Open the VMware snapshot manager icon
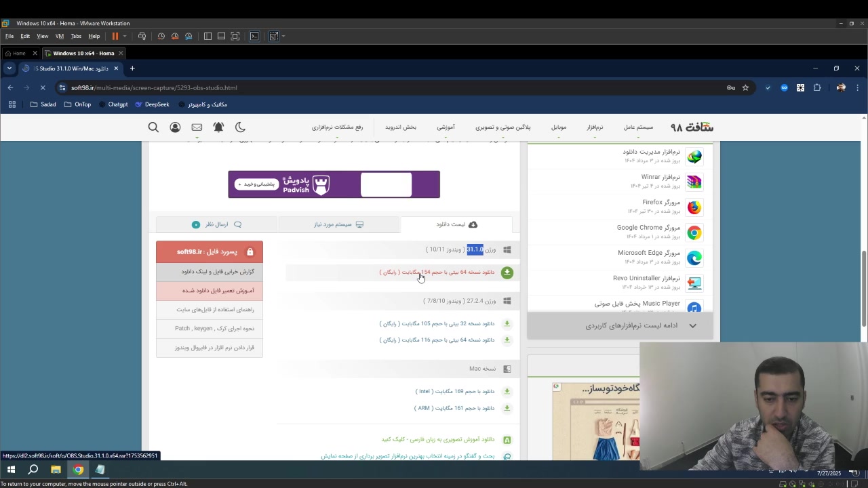 click(189, 36)
